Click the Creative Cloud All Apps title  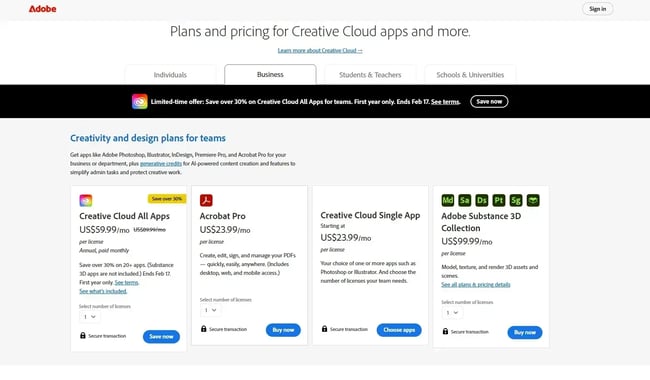click(x=124, y=216)
